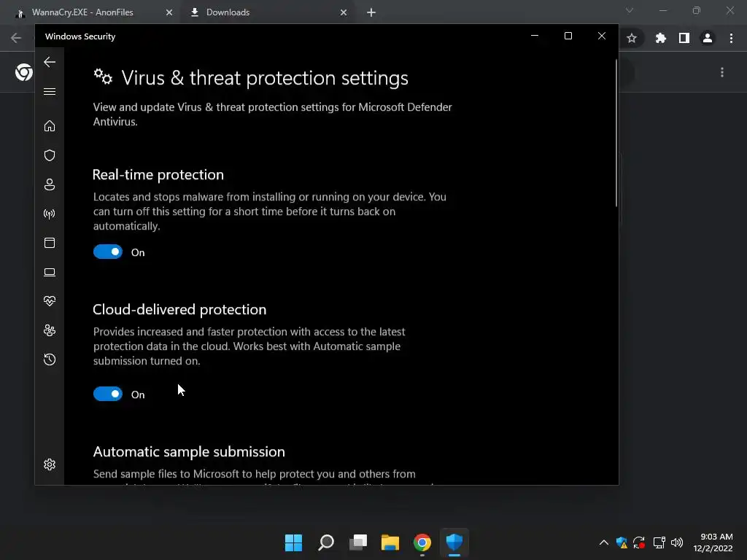
Task: Open clock and date 9:03 AM
Action: (x=713, y=542)
